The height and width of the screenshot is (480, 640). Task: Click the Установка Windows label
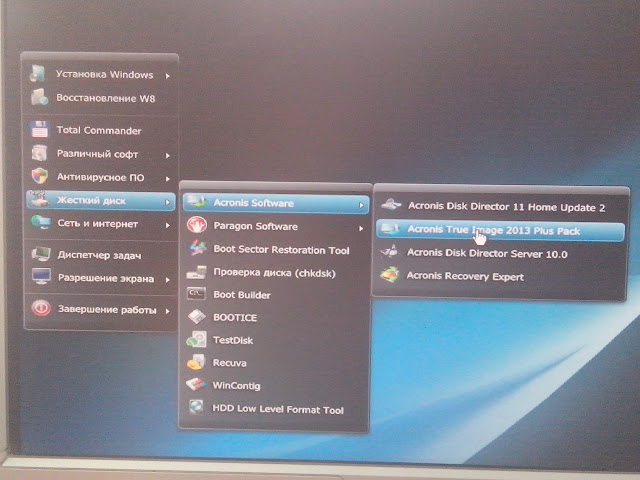tap(104, 74)
